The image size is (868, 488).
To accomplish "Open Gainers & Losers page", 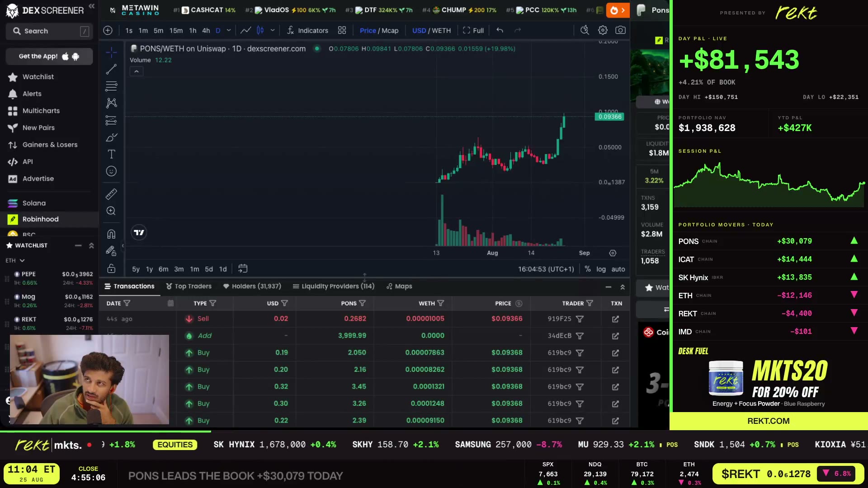I will [50, 145].
